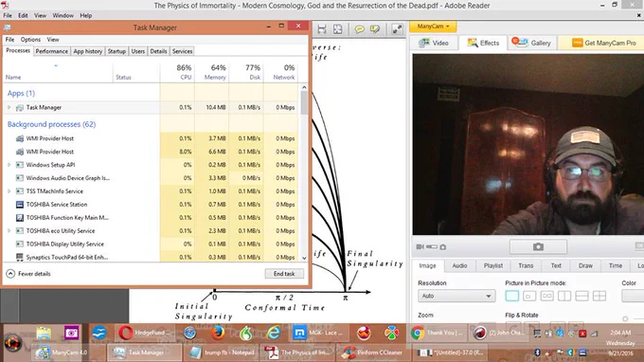Select small inset Picture in Picture mode
The width and height of the screenshot is (644, 362).
point(529,296)
